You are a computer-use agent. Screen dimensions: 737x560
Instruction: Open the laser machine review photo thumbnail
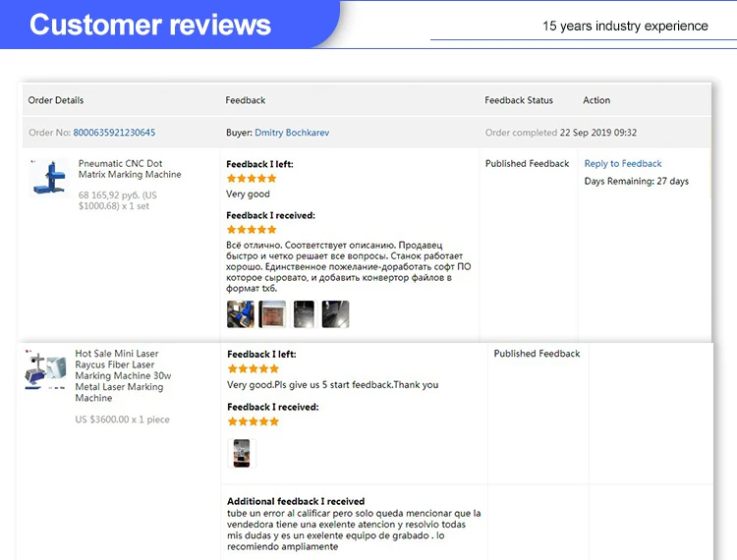[x=242, y=453]
